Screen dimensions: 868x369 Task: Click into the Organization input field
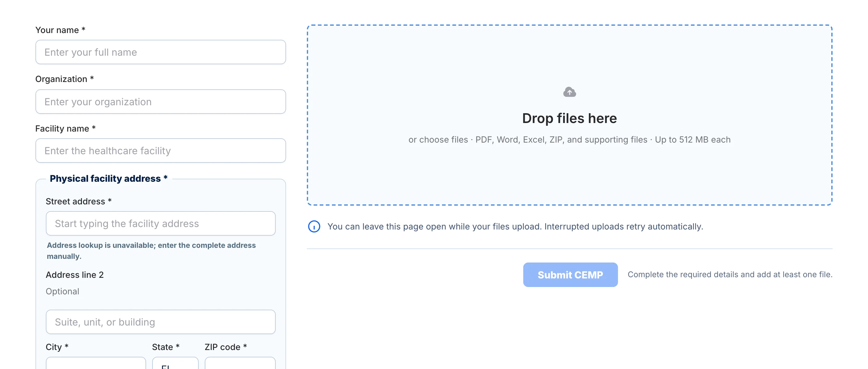pos(161,102)
